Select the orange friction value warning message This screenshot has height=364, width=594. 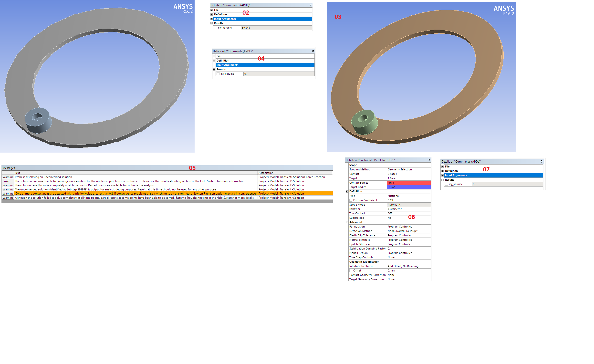pos(135,194)
